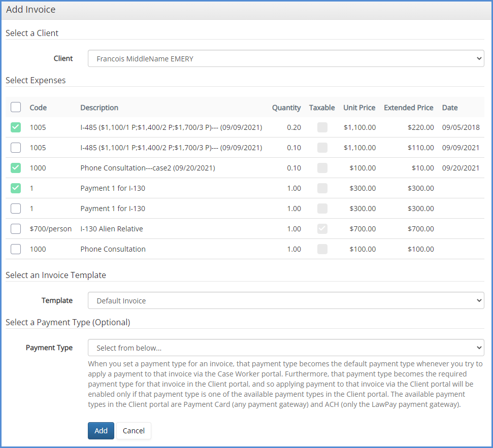Check the $100.00 Phone Consultation expense with quantity 1.00

(x=16, y=249)
